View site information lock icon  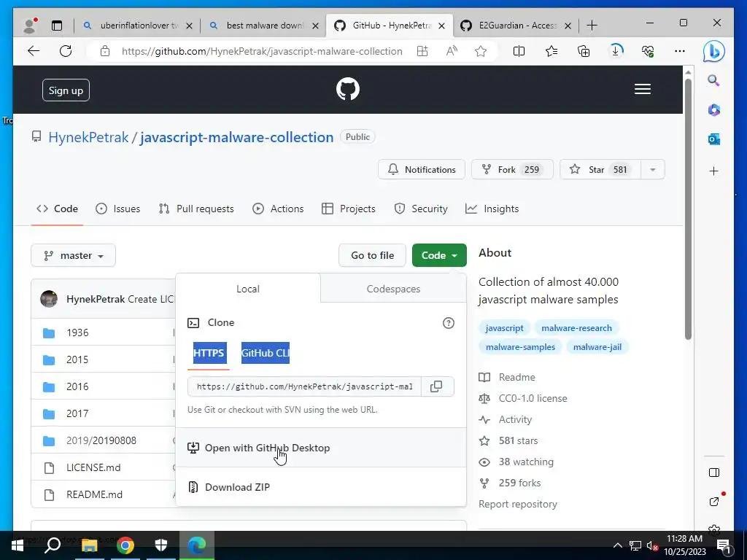coord(105,51)
